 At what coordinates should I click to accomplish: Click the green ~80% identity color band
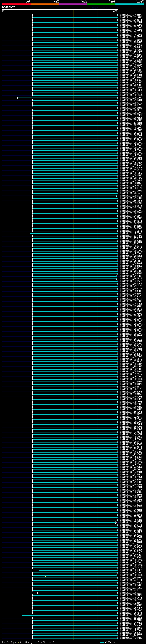point(101,4)
